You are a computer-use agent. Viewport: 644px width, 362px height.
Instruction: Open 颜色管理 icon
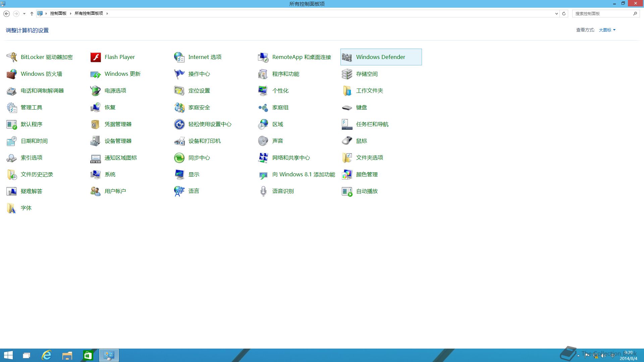pos(347,174)
